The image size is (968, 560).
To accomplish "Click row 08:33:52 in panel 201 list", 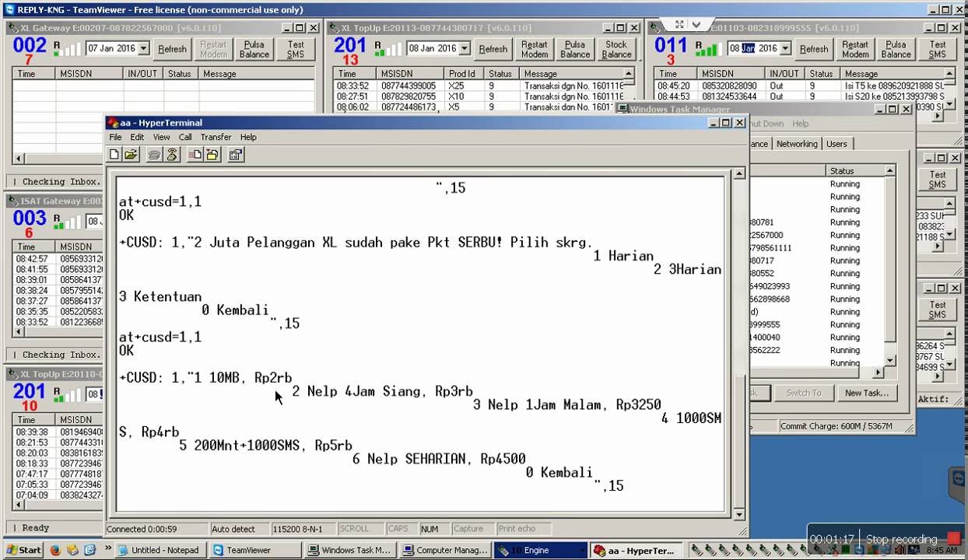I will point(479,86).
